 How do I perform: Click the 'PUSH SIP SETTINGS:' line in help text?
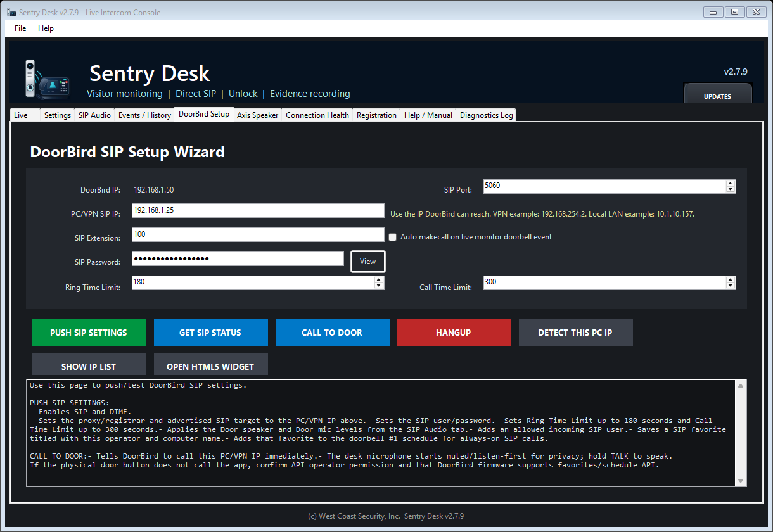(69, 402)
